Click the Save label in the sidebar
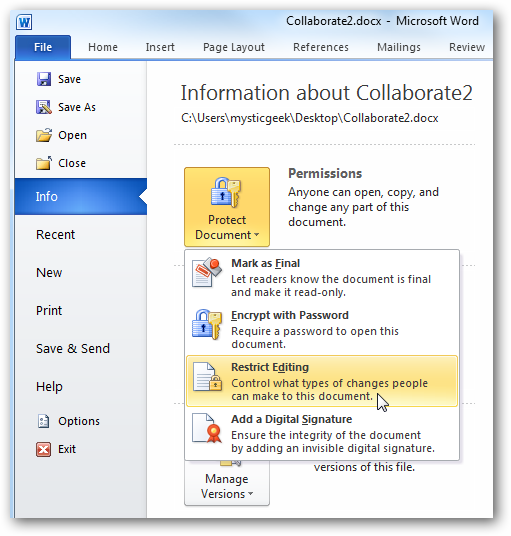The height and width of the screenshot is (536, 511). (x=69, y=79)
